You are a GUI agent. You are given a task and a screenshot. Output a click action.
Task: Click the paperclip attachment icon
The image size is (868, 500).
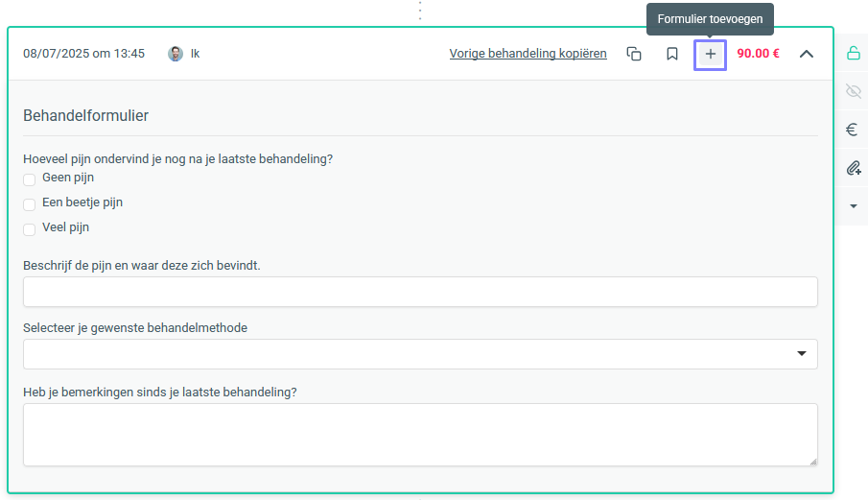click(854, 168)
